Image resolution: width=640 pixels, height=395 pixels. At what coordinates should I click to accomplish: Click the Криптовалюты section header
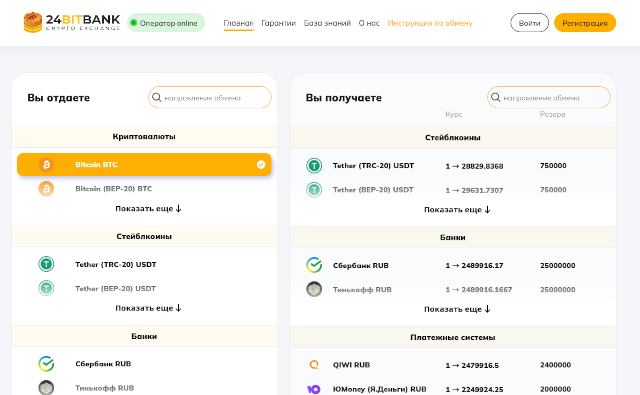pos(144,136)
